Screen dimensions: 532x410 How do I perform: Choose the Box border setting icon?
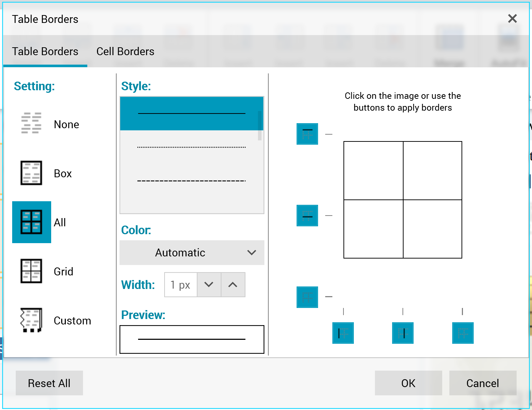coord(31,173)
